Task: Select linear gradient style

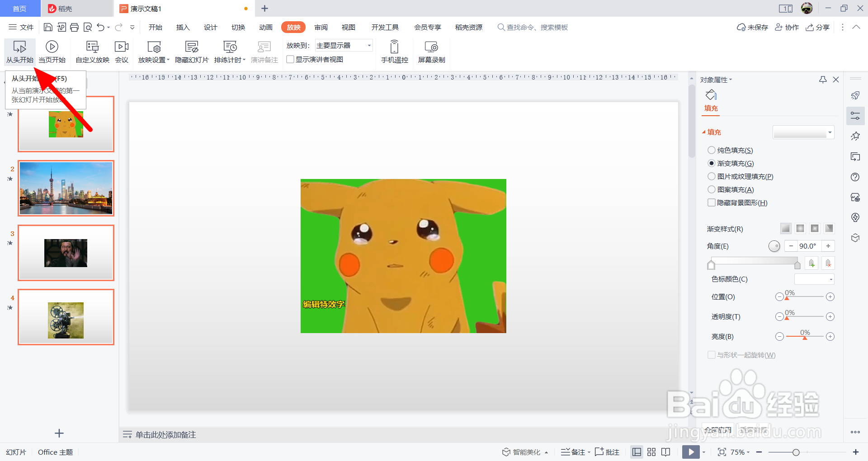Action: coord(786,228)
